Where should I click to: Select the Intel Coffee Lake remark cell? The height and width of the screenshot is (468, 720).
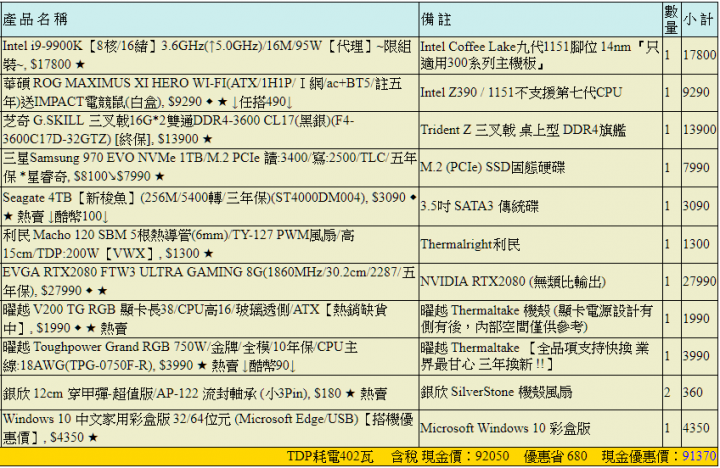[540, 55]
